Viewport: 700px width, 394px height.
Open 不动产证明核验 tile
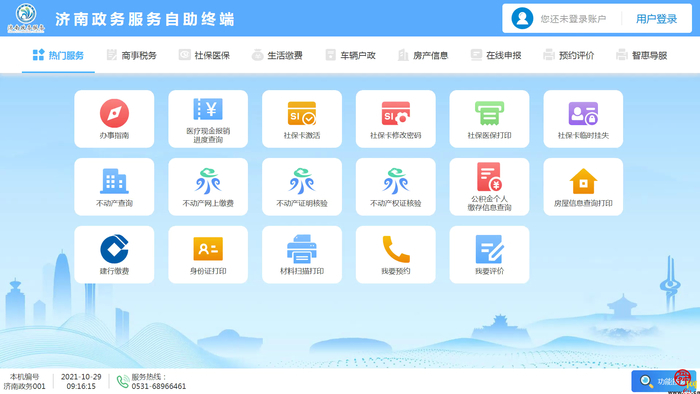pos(302,187)
